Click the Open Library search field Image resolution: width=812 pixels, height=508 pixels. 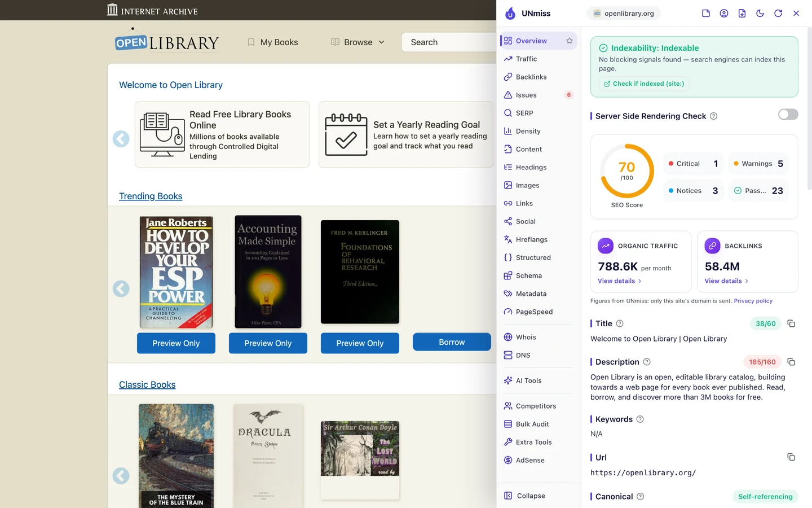click(x=449, y=42)
